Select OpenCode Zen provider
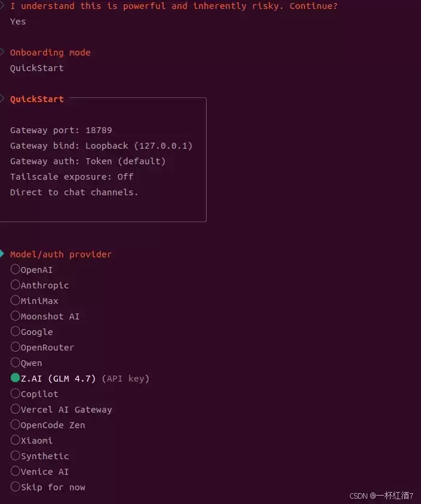Screen dimensions: 421x504 16,425
